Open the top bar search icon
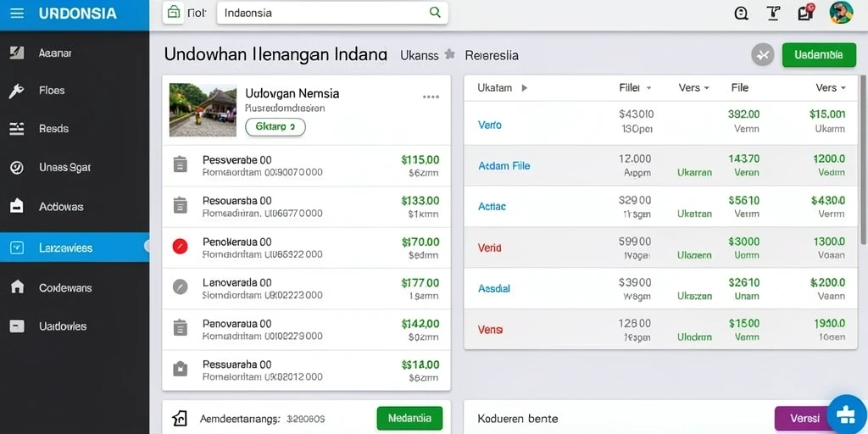Viewport: 868px width, 434px height. click(741, 13)
